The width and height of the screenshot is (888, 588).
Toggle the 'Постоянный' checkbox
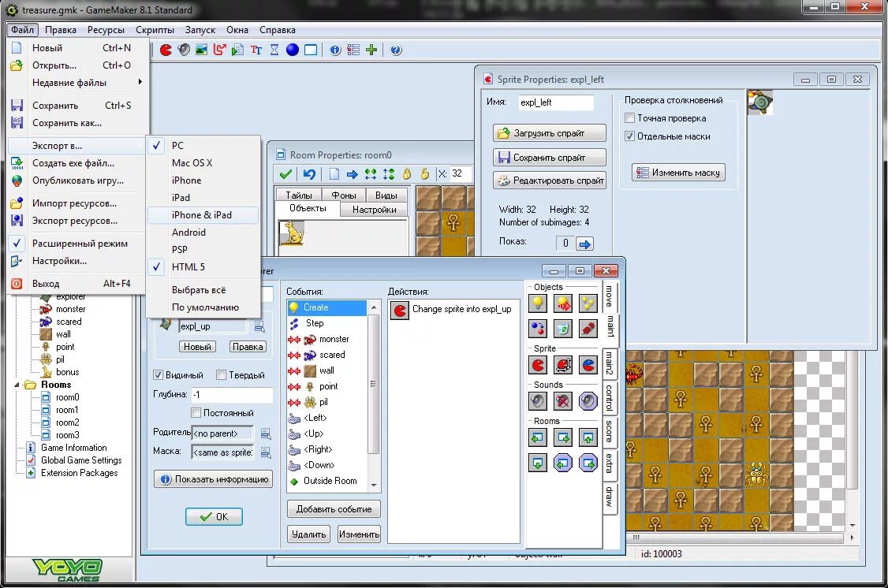click(196, 413)
